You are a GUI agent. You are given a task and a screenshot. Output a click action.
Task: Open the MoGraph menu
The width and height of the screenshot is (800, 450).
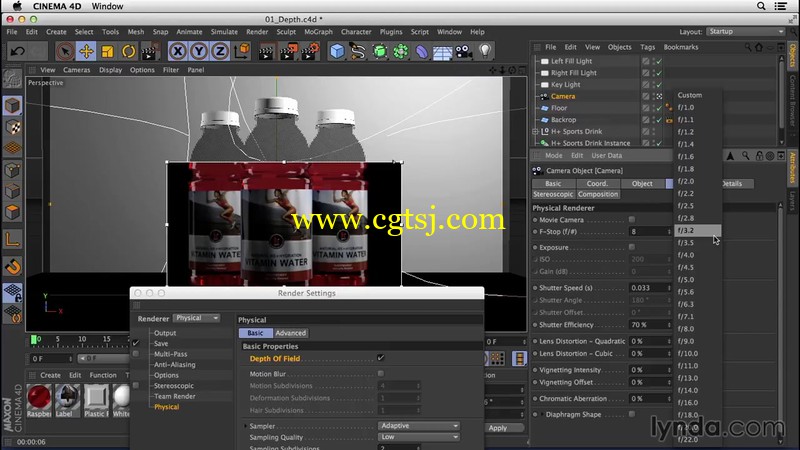(318, 32)
